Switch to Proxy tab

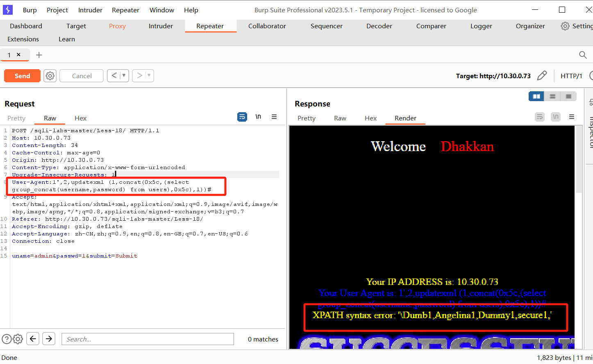tap(117, 26)
